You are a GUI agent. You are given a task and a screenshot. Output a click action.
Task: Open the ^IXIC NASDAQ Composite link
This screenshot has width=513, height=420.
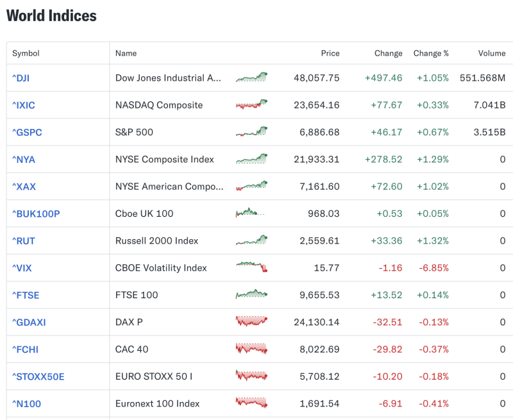[x=24, y=105]
